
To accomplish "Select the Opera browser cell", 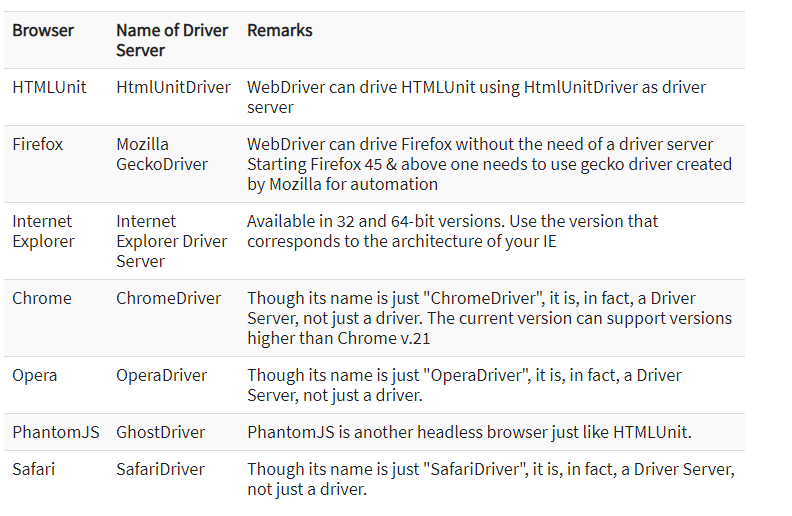I will (35, 375).
